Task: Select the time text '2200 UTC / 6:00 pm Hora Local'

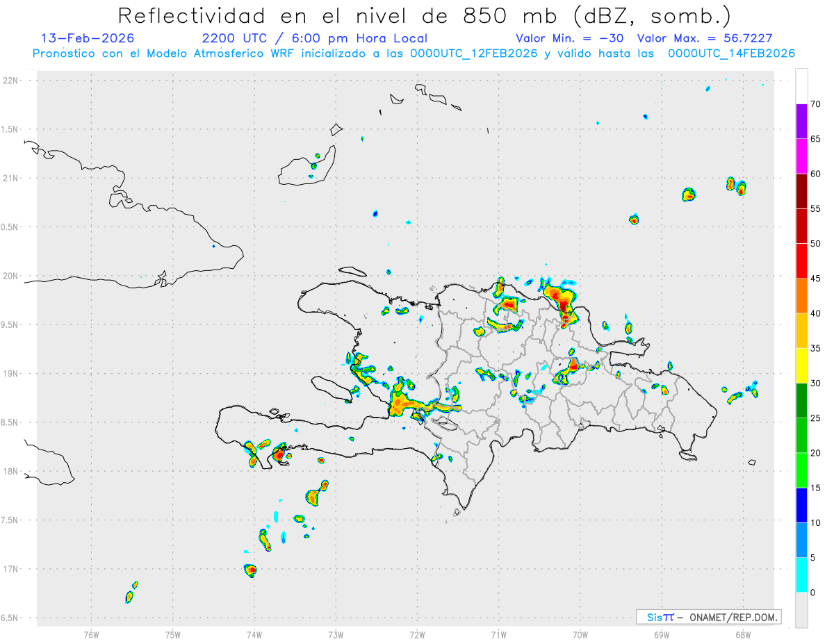Action: (x=314, y=38)
